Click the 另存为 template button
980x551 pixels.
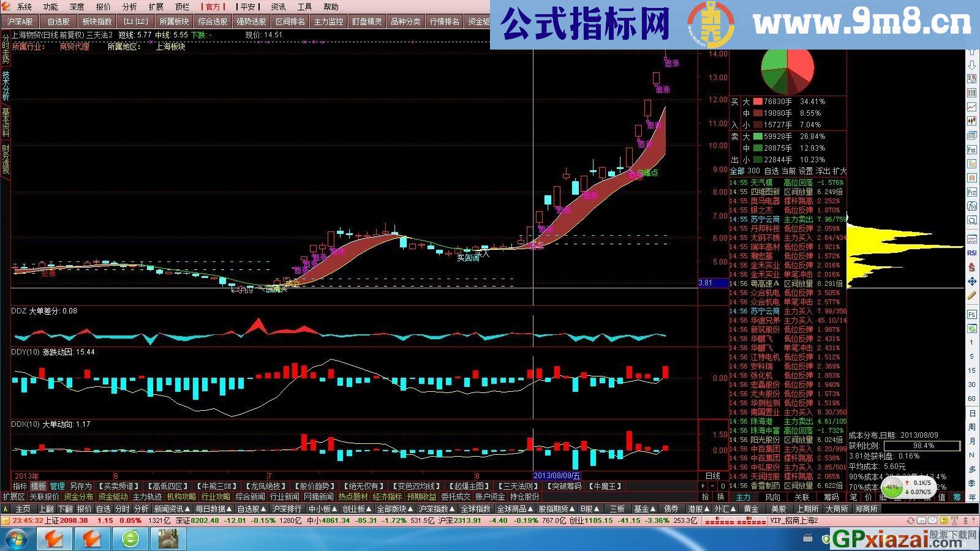click(80, 486)
